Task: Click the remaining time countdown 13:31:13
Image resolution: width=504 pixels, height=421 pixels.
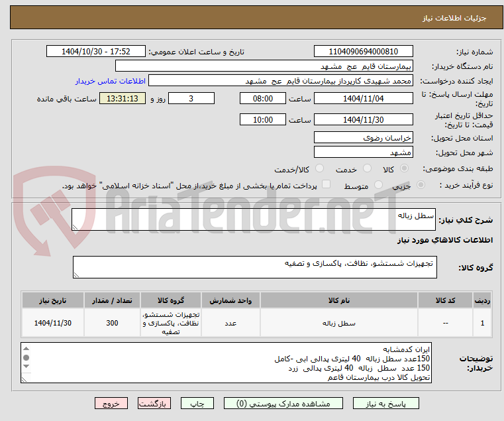Action: point(123,98)
